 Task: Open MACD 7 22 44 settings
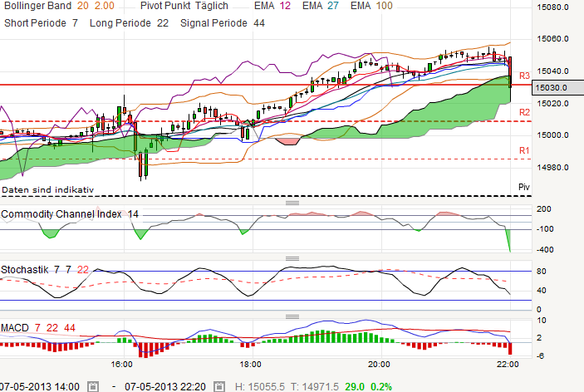[x=38, y=327]
